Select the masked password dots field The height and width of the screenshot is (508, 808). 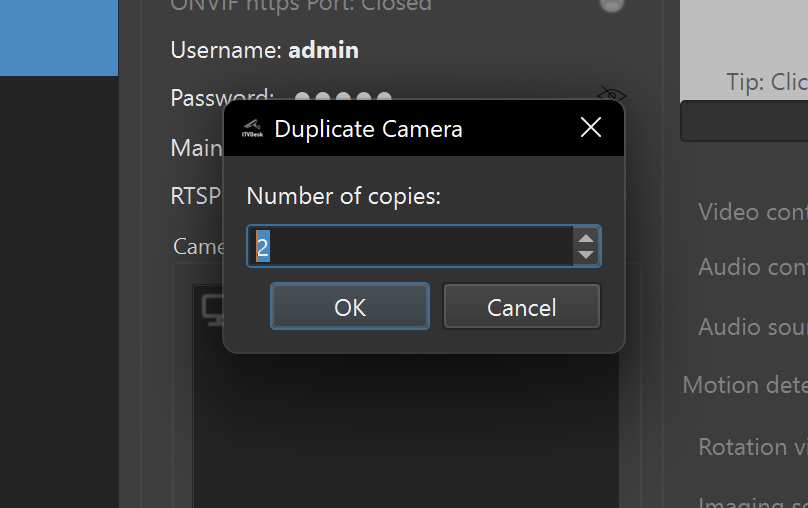coord(343,98)
